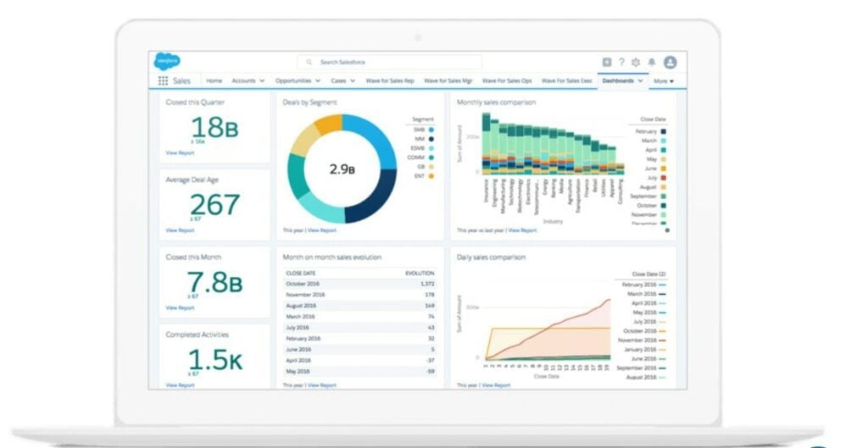Switch to Wave for Sales Mgr tab
868x448 pixels.
448,80
